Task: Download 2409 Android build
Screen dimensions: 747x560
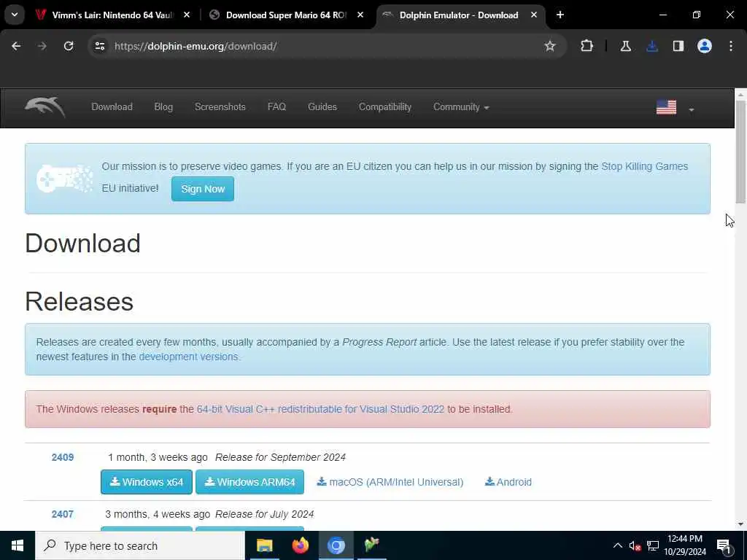Action: coord(508,482)
